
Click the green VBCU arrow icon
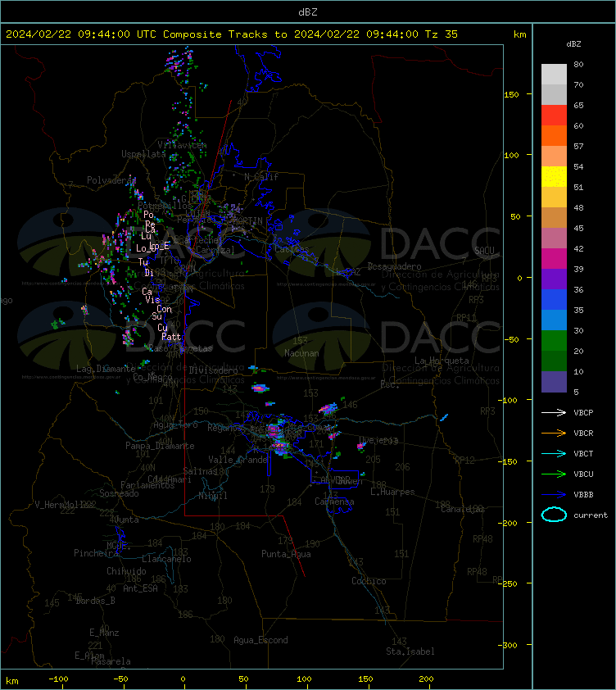(x=554, y=474)
